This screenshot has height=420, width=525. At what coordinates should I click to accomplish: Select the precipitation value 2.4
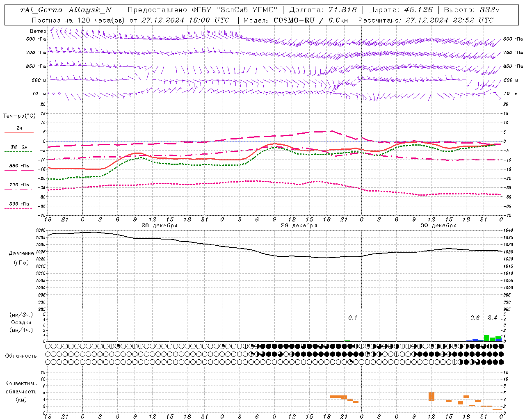click(492, 318)
